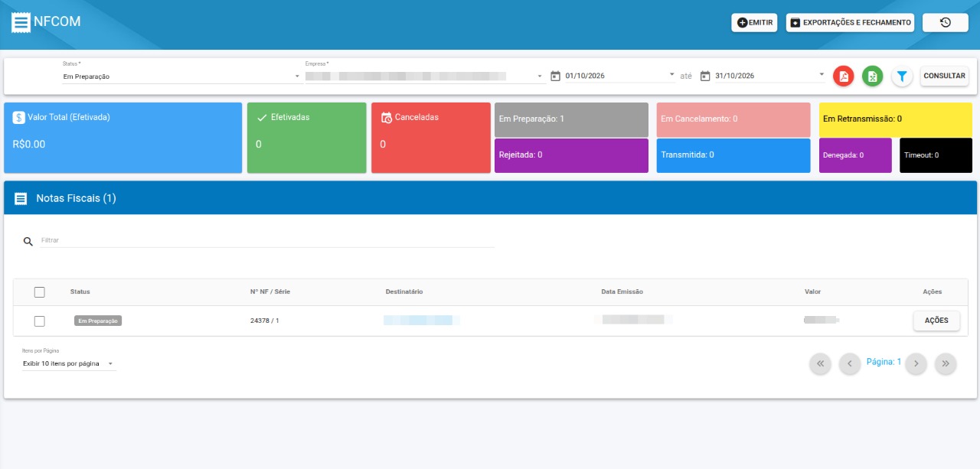Export results with the red PDF icon
This screenshot has height=469, width=980.
click(x=843, y=76)
